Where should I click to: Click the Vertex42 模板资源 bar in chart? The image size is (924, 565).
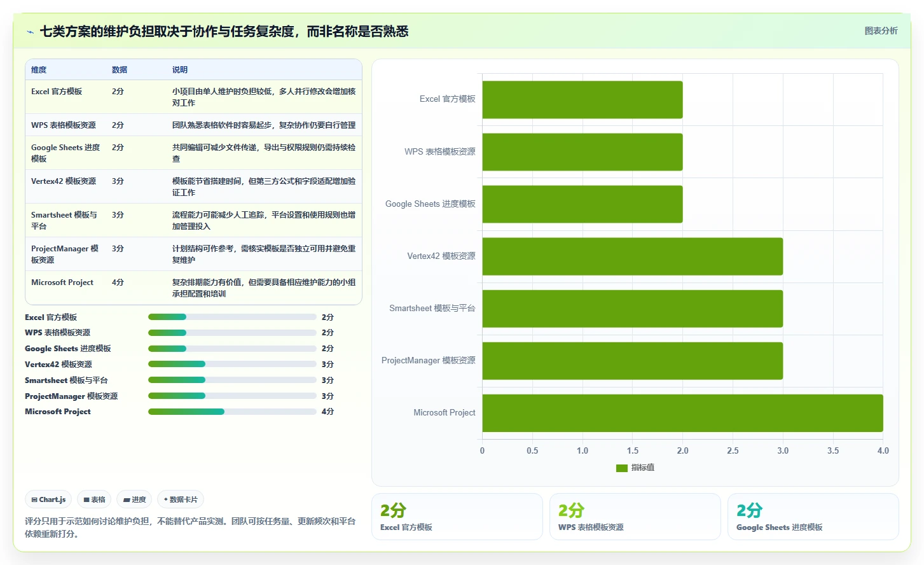(633, 256)
